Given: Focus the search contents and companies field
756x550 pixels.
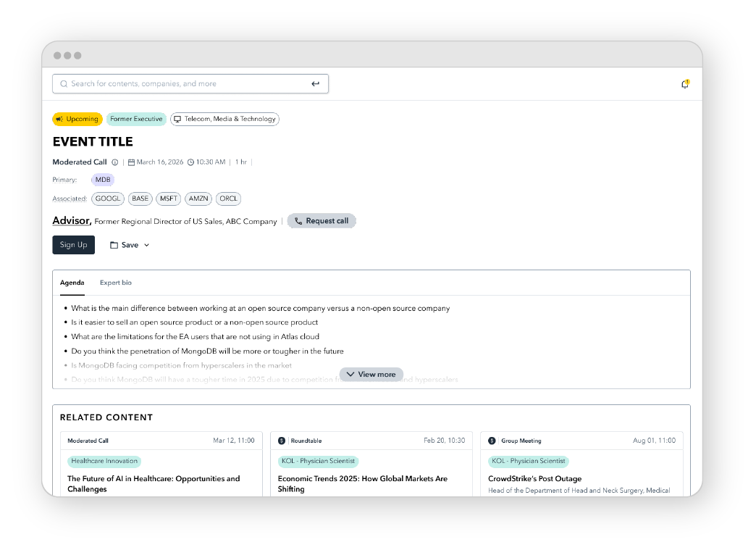Looking at the screenshot, I should click(x=190, y=84).
